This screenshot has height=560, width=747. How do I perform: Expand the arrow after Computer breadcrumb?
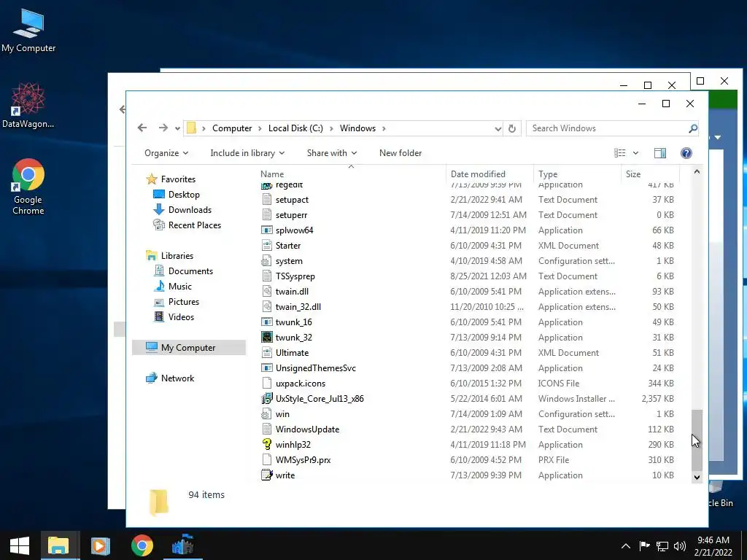(x=260, y=128)
